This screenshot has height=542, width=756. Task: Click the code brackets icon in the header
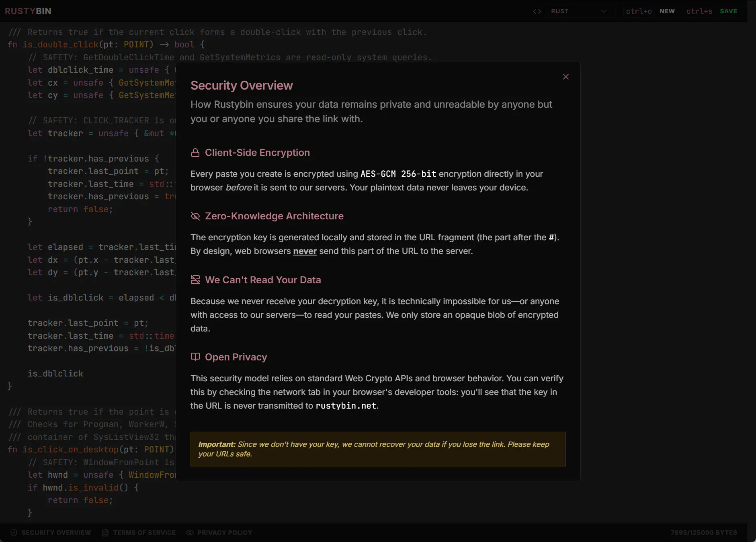tap(537, 11)
